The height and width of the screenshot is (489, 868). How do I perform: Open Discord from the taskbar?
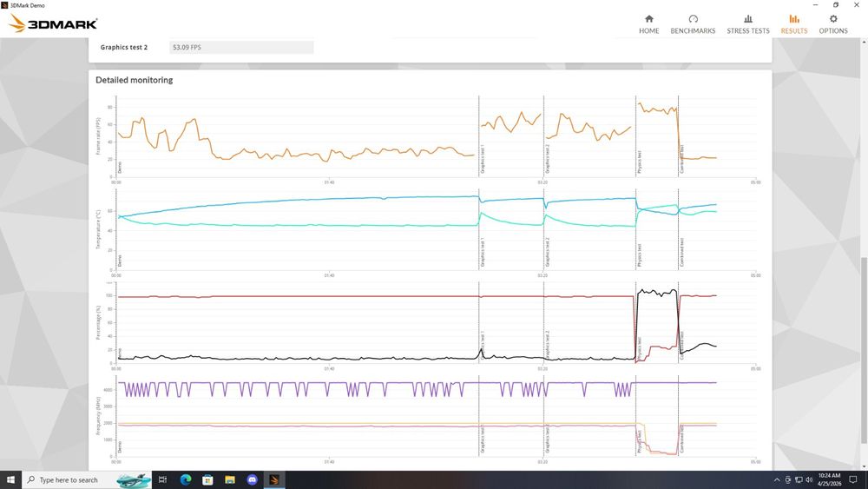coord(252,479)
